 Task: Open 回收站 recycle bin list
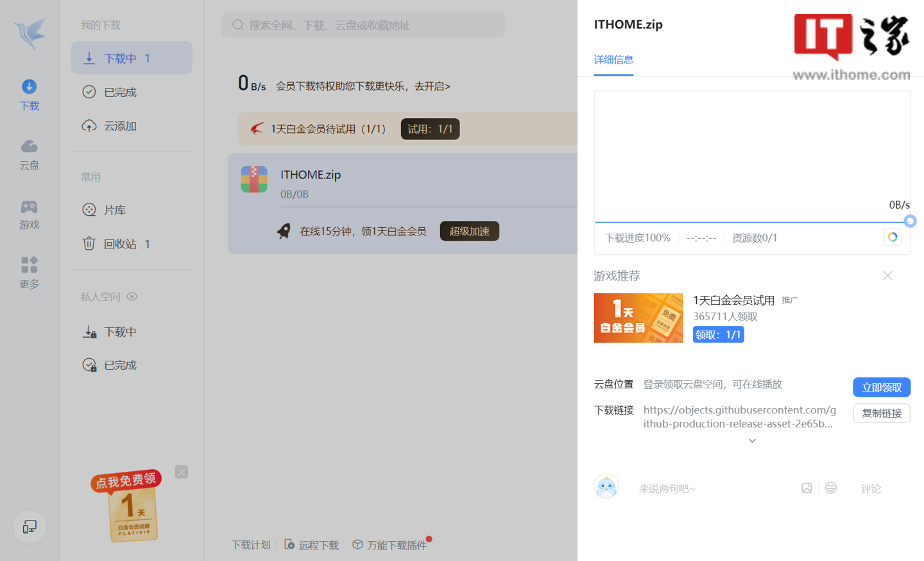[x=120, y=244]
